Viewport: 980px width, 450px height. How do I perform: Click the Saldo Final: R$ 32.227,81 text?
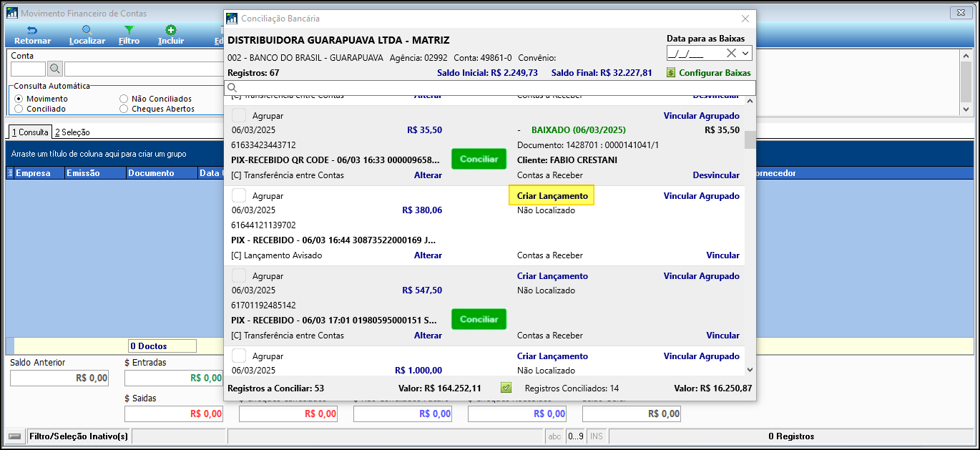[602, 72]
